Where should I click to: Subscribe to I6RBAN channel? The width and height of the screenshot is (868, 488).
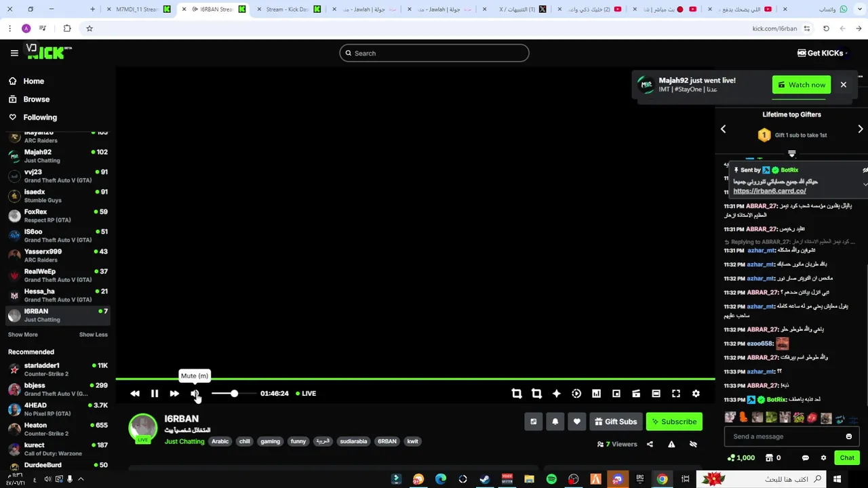click(674, 422)
